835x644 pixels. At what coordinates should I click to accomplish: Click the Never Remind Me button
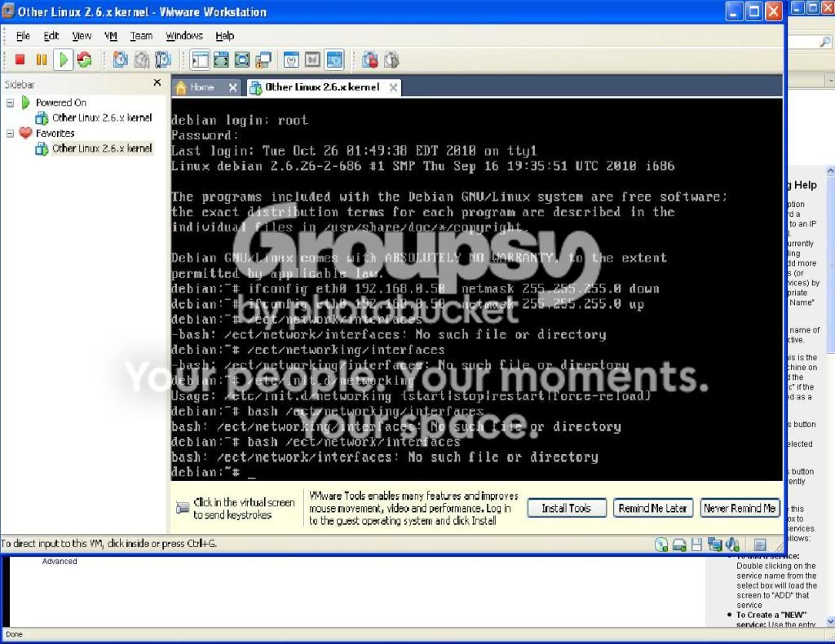(x=740, y=509)
